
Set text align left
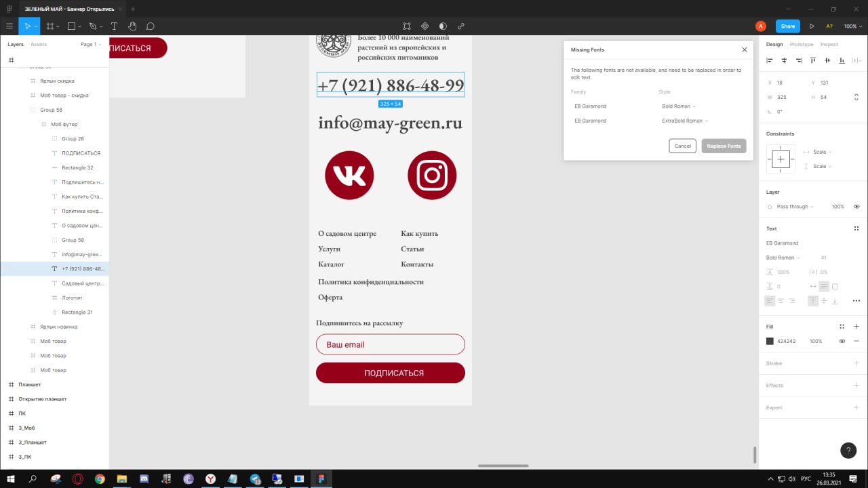point(770,301)
